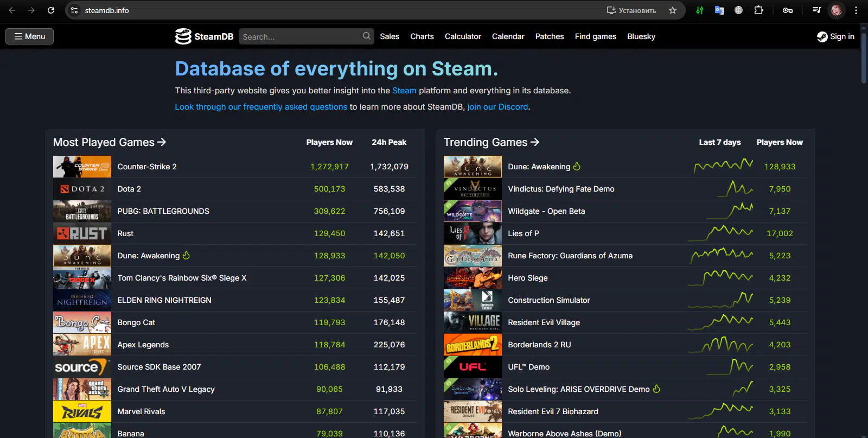Open frequently asked questions link

pos(261,107)
